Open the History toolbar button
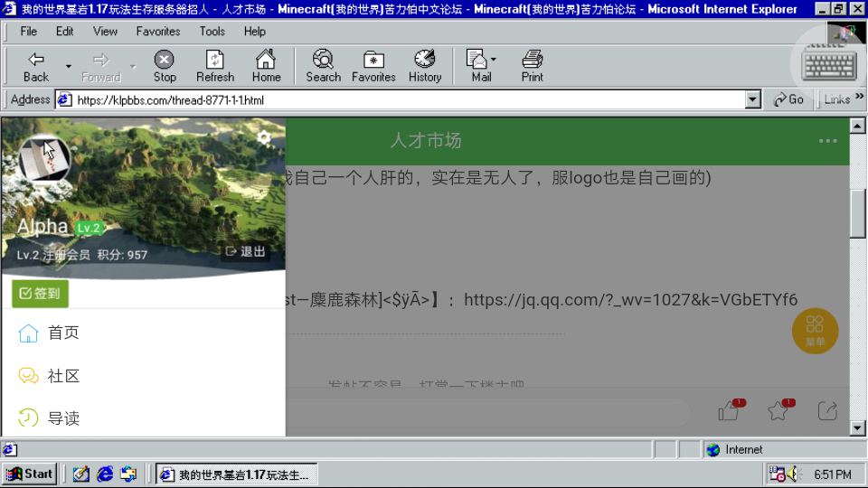Image resolution: width=868 pixels, height=488 pixels. [425, 66]
